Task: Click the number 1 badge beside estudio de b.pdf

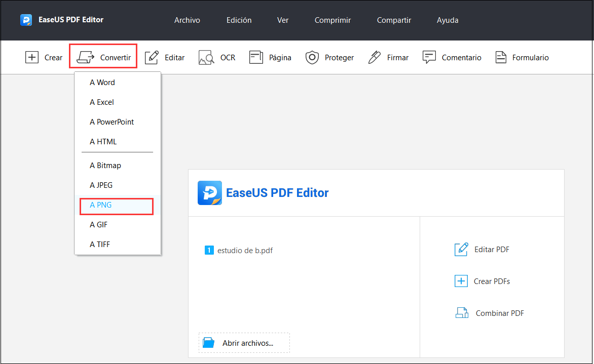Action: [x=209, y=250]
